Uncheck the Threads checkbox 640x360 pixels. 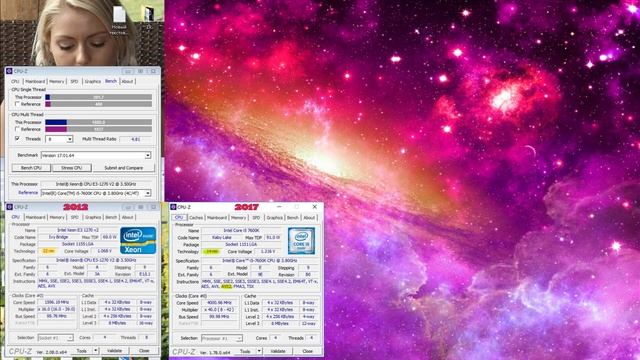[x=17, y=139]
